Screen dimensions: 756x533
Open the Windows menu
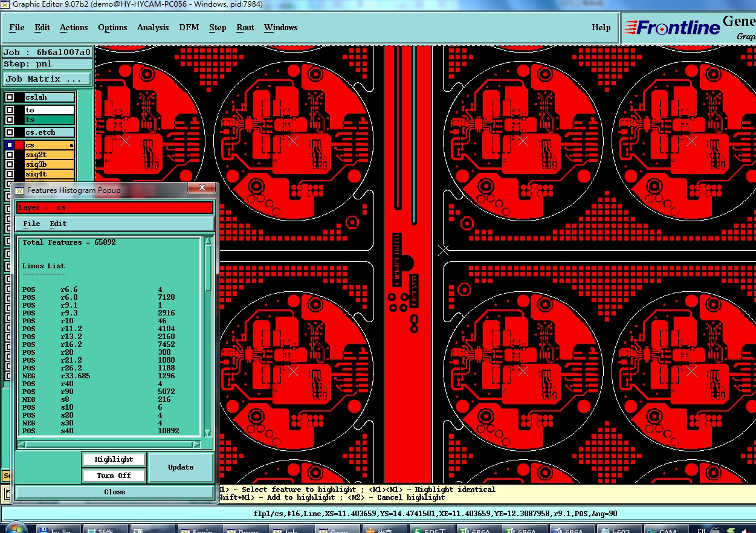tap(281, 27)
